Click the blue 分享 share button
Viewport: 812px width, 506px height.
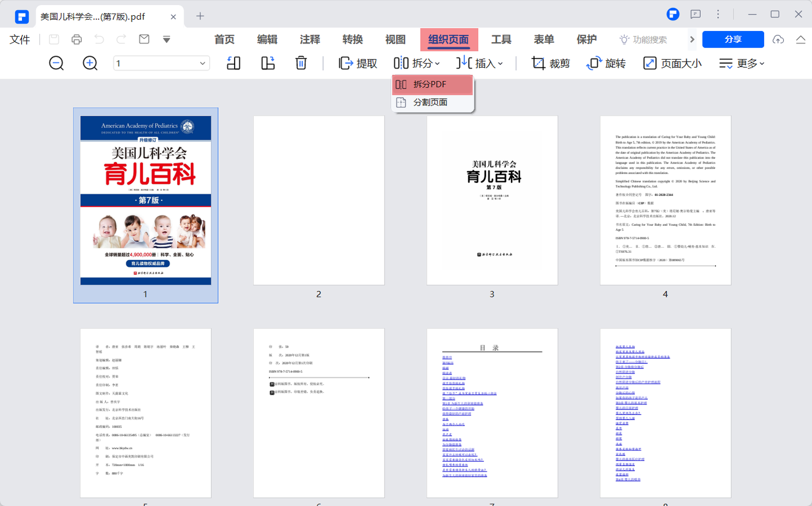coord(733,39)
